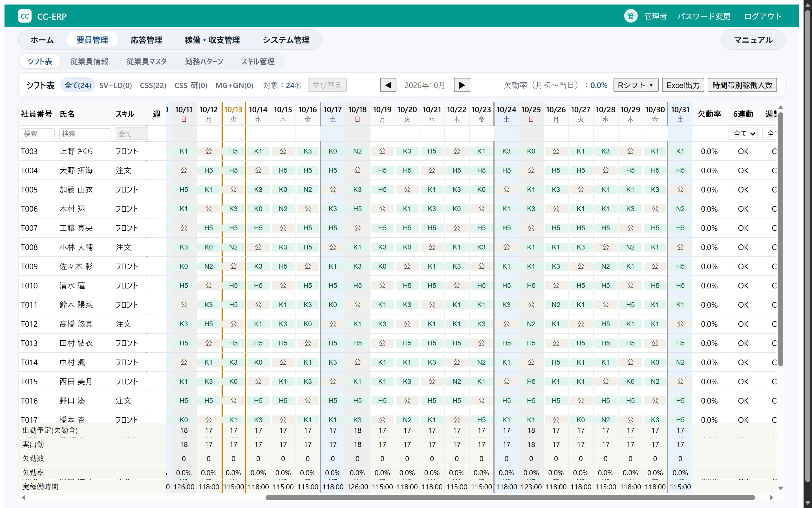Click the 10/13 火 column header
The height and width of the screenshot is (508, 812).
pos(233,114)
